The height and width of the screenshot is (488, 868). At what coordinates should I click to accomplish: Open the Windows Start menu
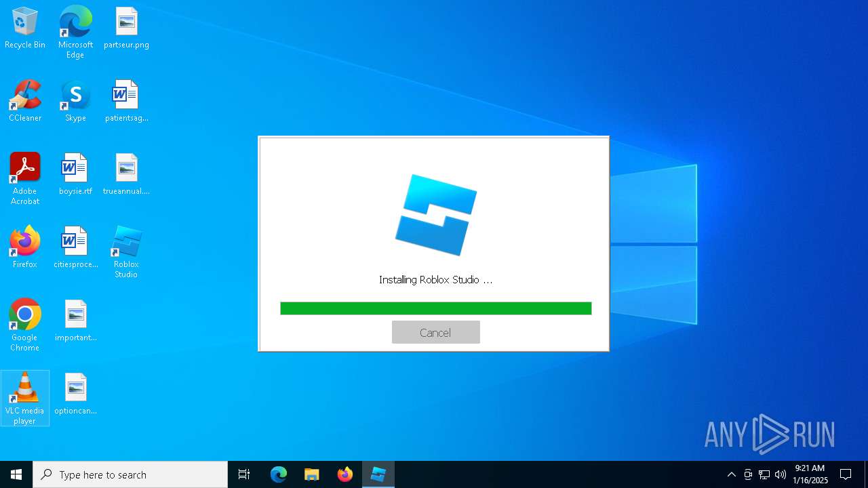point(16,474)
